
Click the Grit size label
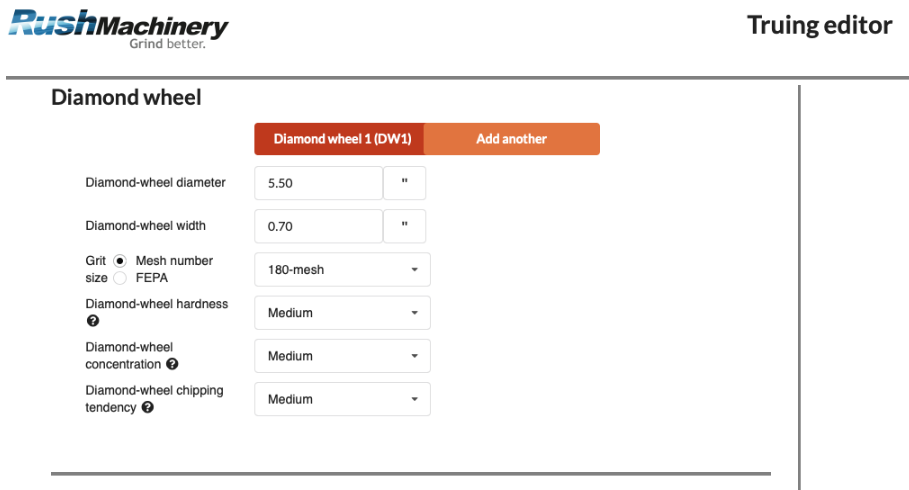click(96, 269)
